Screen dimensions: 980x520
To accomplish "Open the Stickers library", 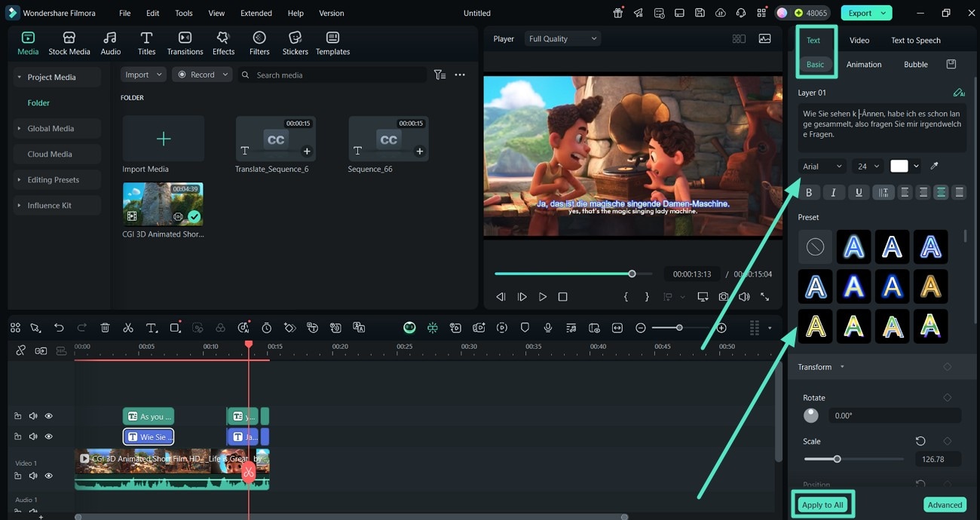I will coord(295,44).
